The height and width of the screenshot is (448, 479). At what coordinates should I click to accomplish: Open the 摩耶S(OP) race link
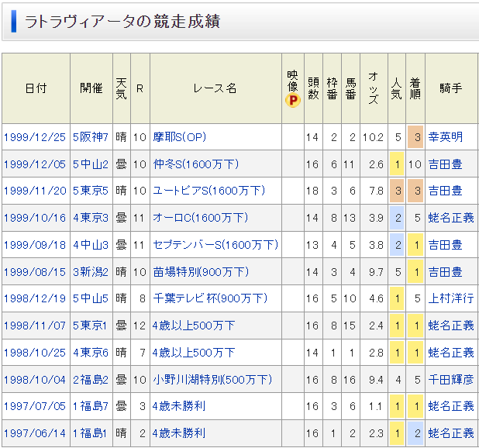click(180, 137)
